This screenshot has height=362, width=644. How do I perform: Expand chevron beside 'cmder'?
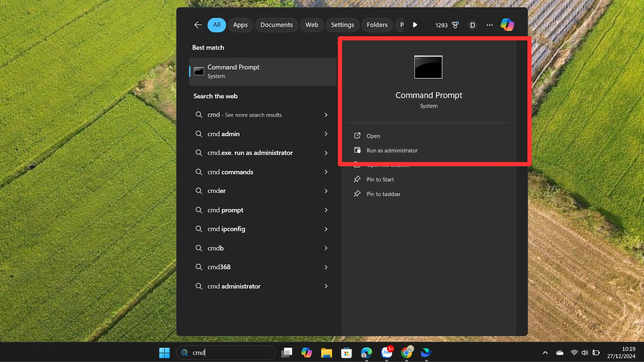326,191
